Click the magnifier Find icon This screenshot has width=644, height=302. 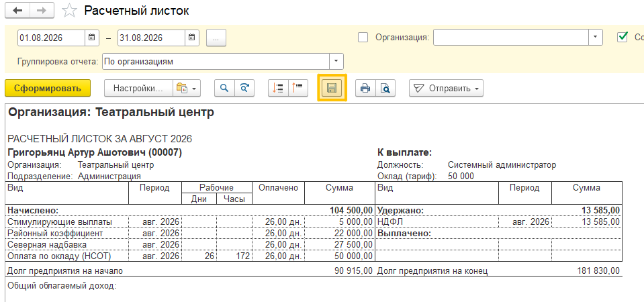[x=224, y=88]
